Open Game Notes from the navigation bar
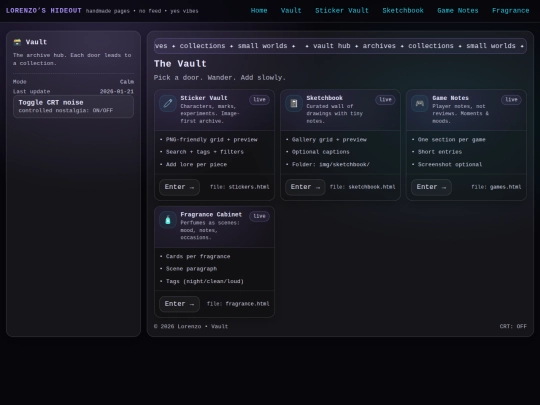540x405 pixels. click(458, 11)
